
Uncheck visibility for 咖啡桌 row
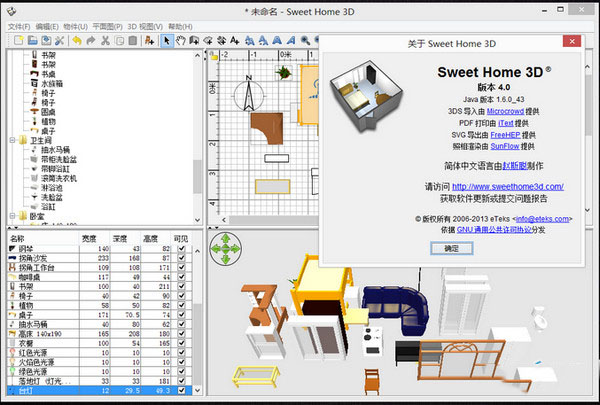pyautogui.click(x=182, y=277)
